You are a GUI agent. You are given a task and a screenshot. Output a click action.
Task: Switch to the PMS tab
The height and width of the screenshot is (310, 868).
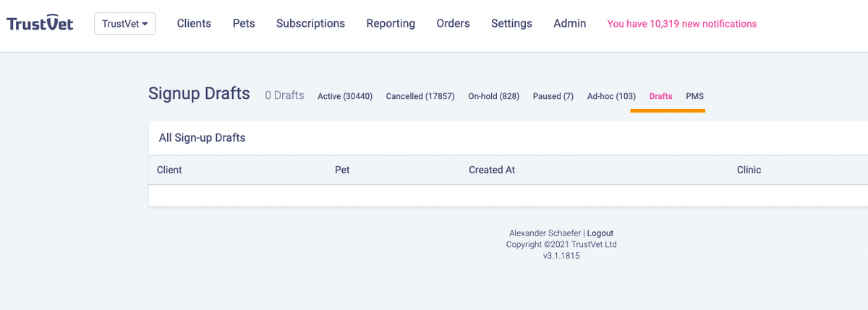[x=694, y=96]
